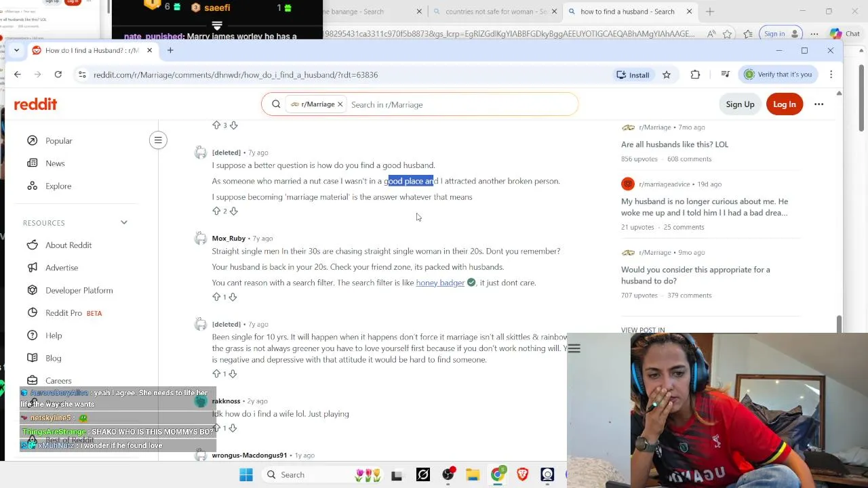Upvote the Been single for 10 yrs comment

click(216, 373)
